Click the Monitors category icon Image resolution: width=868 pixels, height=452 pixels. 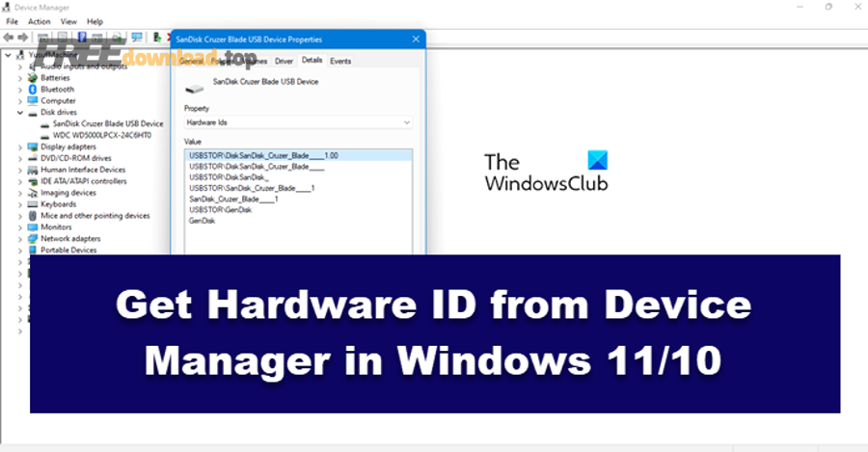(x=33, y=227)
